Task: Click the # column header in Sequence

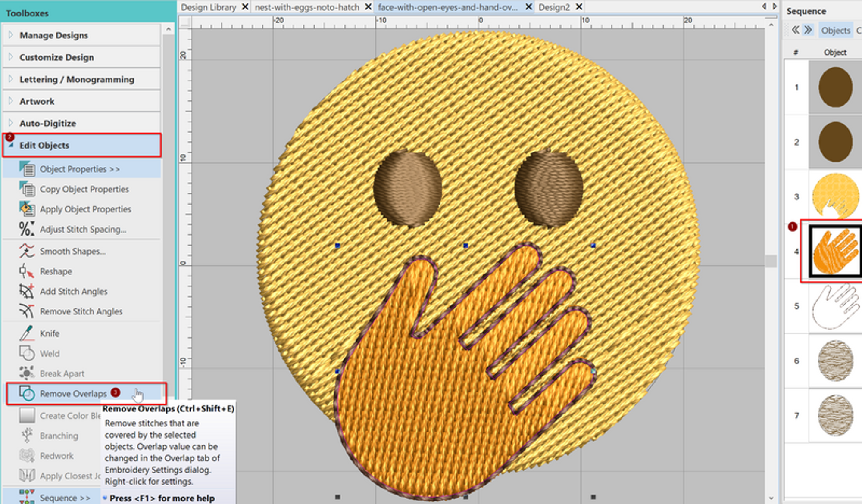Action: [796, 52]
